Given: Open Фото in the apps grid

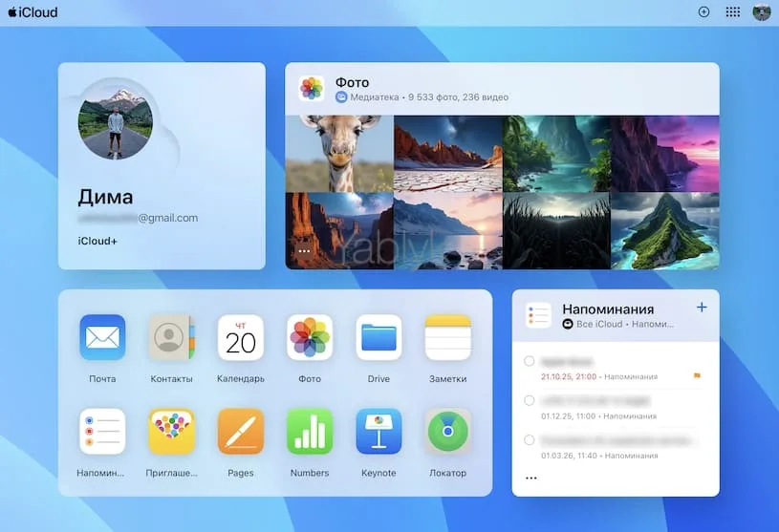Looking at the screenshot, I should tap(310, 337).
